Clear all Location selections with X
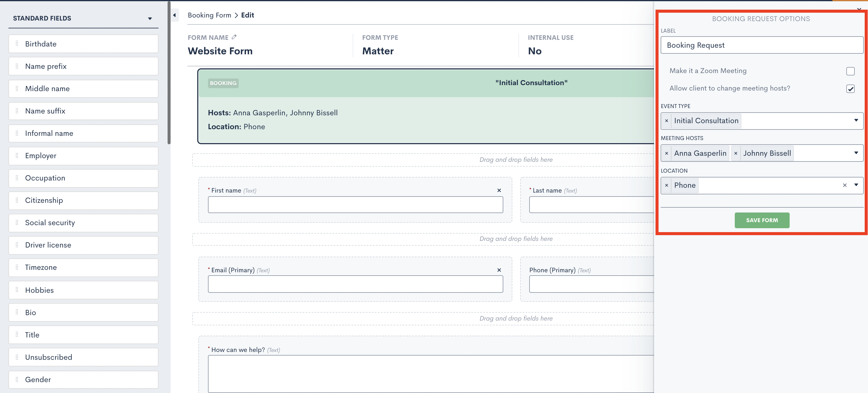This screenshot has width=868, height=393. click(844, 185)
